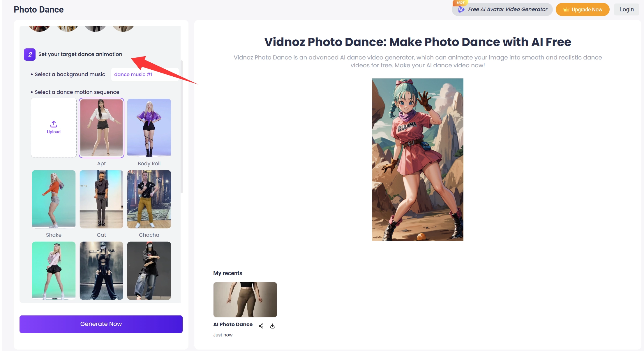The image size is (644, 351).
Task: Select the Cat dance motion
Action: (x=101, y=199)
